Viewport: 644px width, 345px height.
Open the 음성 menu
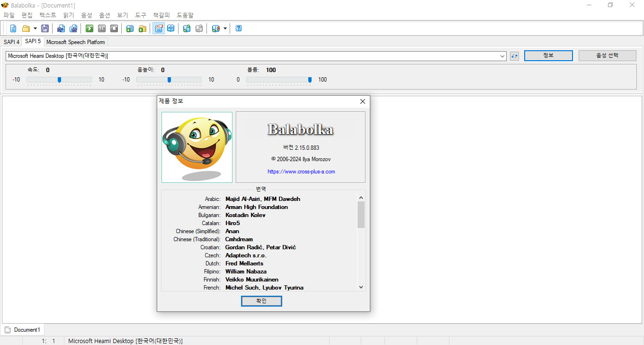coord(87,15)
